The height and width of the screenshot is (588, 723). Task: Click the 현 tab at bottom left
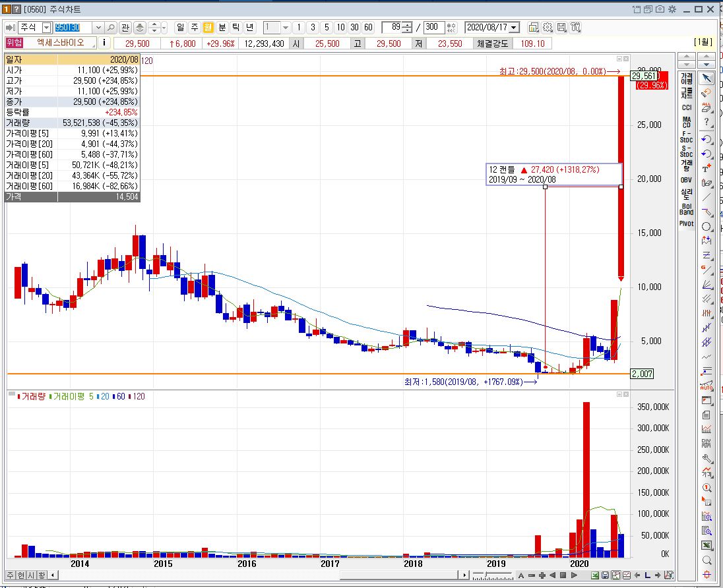[x=20, y=575]
